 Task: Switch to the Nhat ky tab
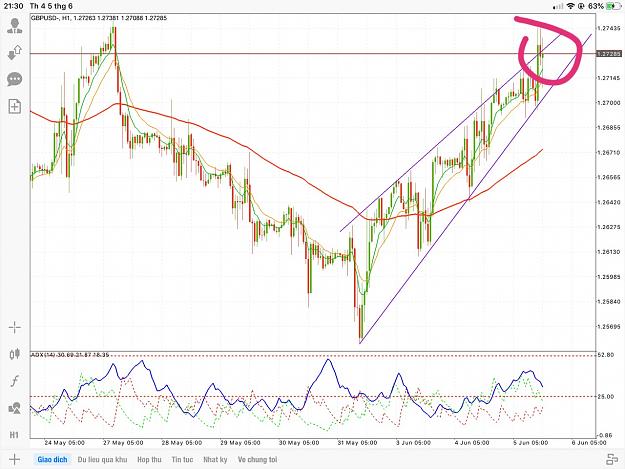point(215,459)
